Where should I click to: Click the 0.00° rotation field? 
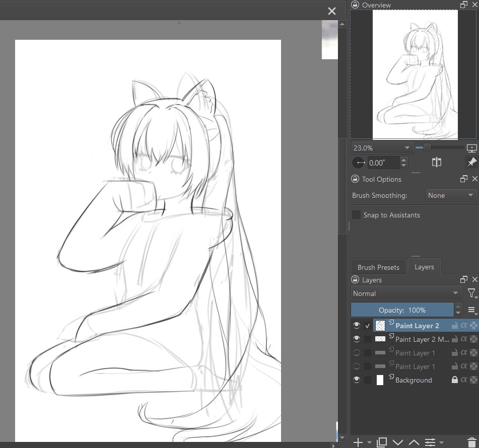click(x=383, y=163)
